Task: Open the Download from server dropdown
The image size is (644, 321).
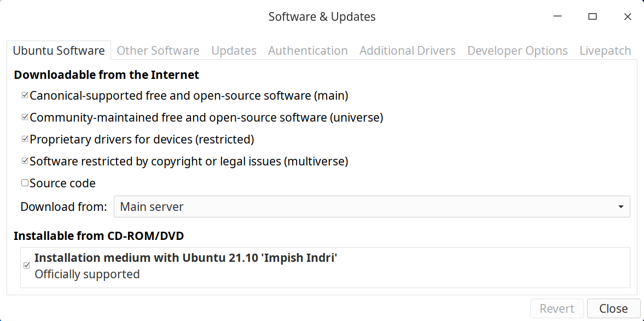Action: (x=372, y=207)
